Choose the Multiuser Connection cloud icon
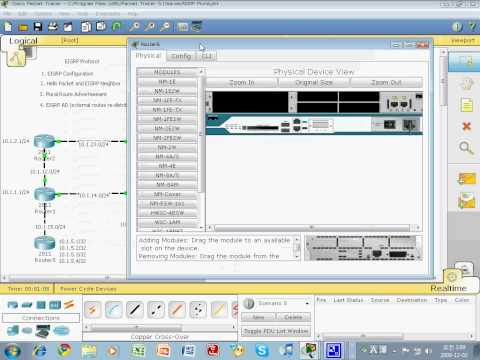 61,331
